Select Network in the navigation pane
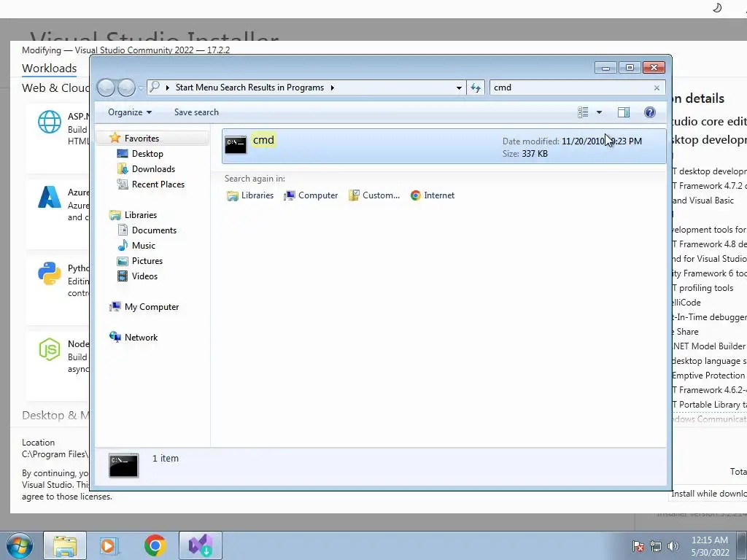Viewport: 747px width, 560px height. click(x=141, y=337)
